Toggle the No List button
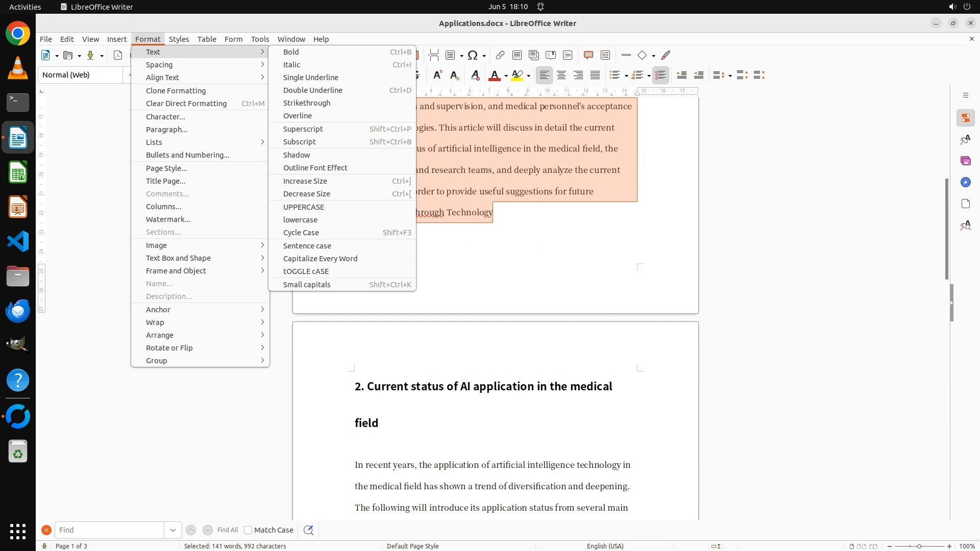This screenshot has width=980, height=551. pos(660,76)
